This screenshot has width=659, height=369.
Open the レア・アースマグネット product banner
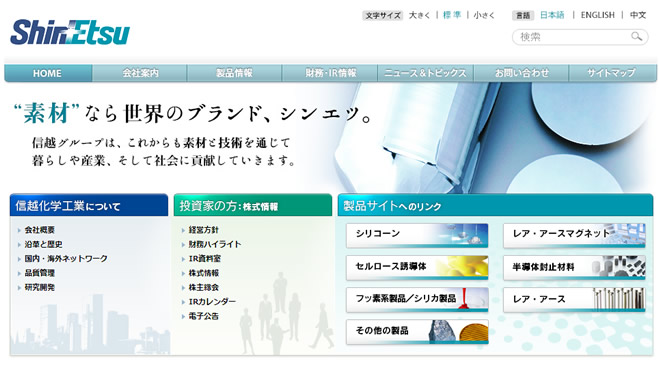point(574,235)
